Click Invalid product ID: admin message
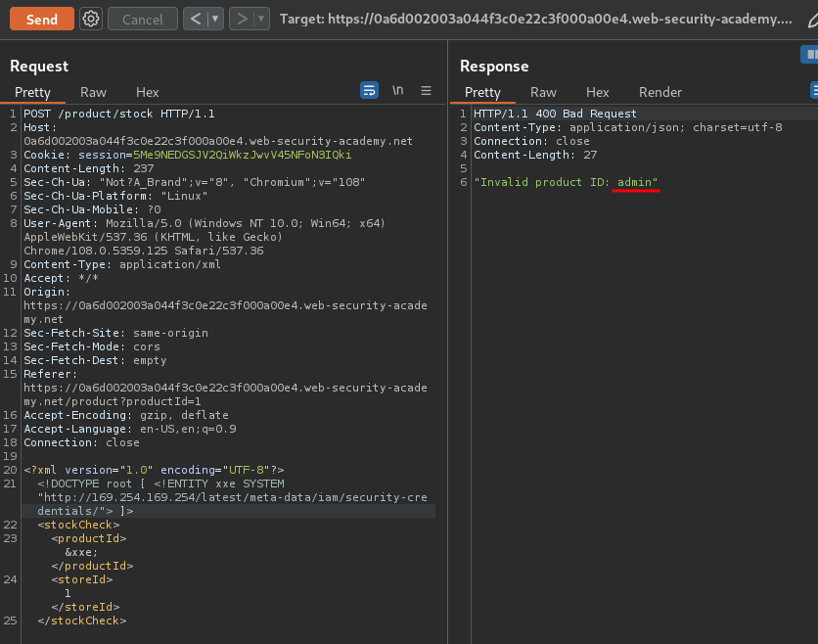Screen dimensions: 818x644 coord(566,182)
